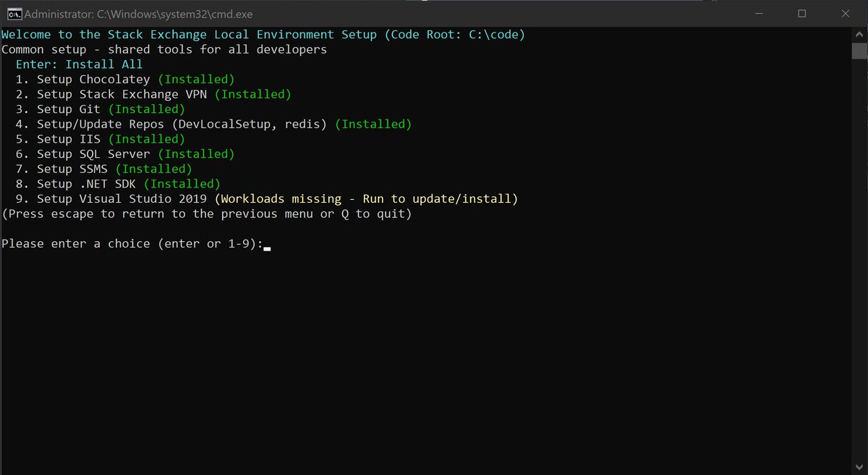Click the 'Please enter a choice' prompt
This screenshot has height=475, width=868.
click(x=132, y=243)
